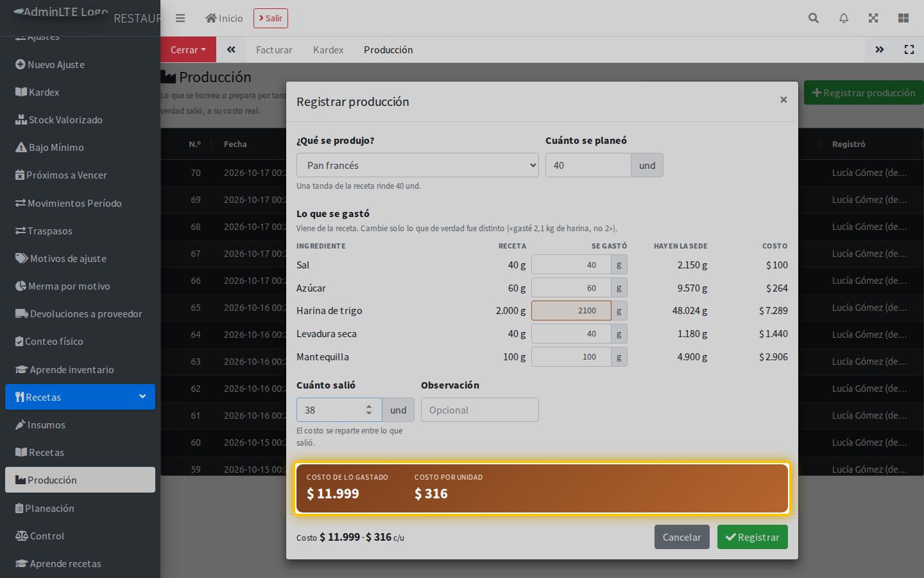Switch to the Kardex tab
This screenshot has height=578, width=924.
[x=328, y=49]
